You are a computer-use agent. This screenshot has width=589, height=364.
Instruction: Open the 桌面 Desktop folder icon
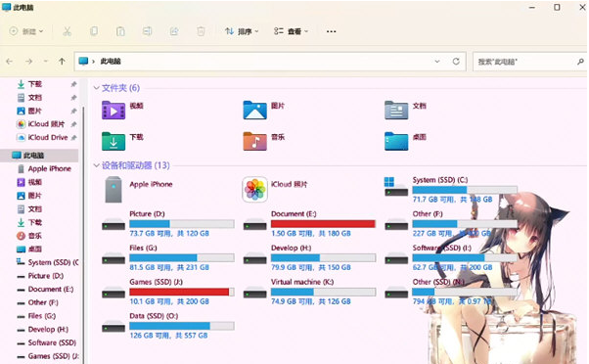click(396, 141)
